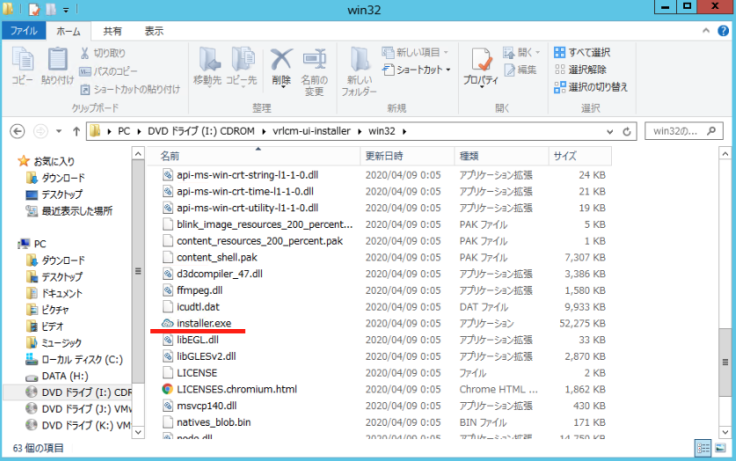Open the address bar history dropdown

(610, 132)
